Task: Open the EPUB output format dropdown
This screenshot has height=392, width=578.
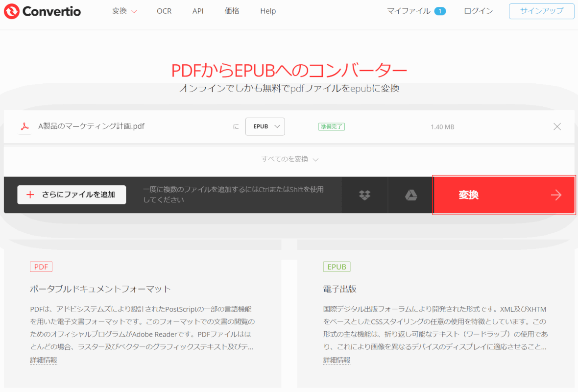Action: 265,126
